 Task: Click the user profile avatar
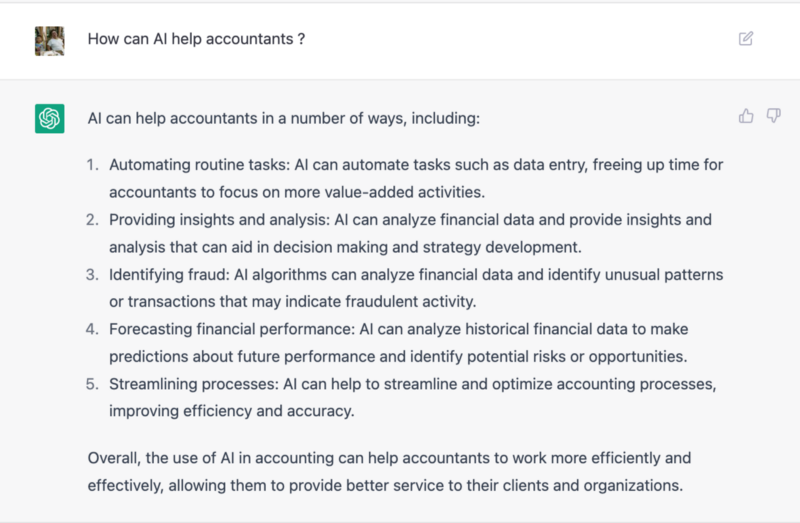tap(50, 40)
